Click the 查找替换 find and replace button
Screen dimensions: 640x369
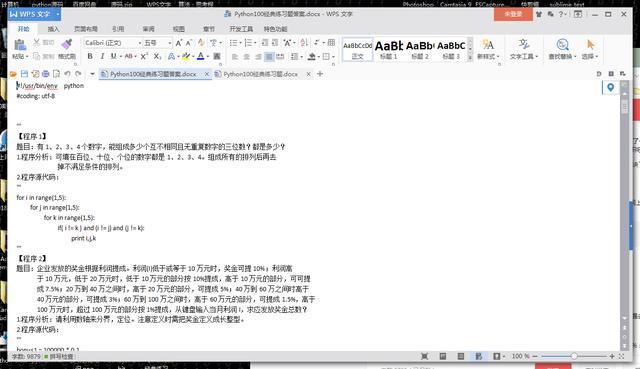tap(562, 49)
